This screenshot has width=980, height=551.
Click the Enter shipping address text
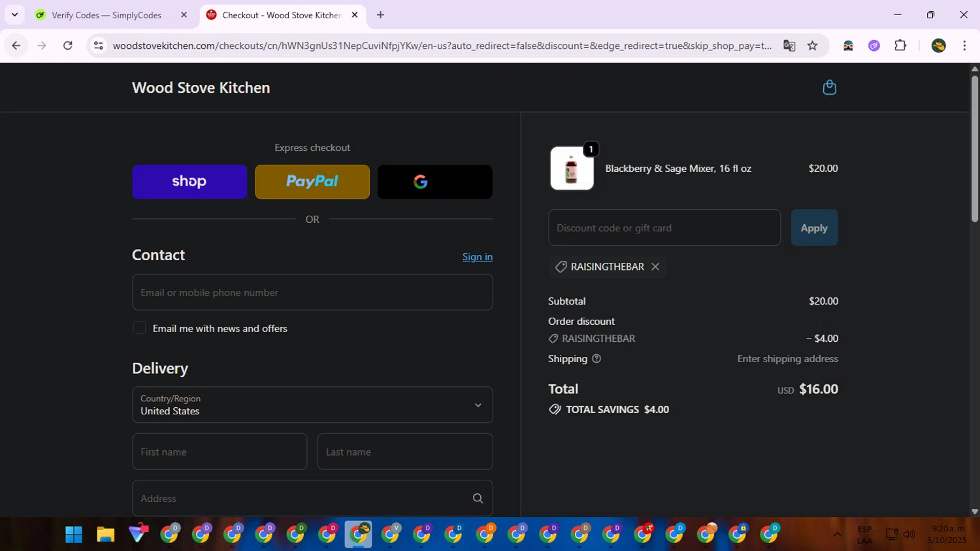[x=787, y=359]
